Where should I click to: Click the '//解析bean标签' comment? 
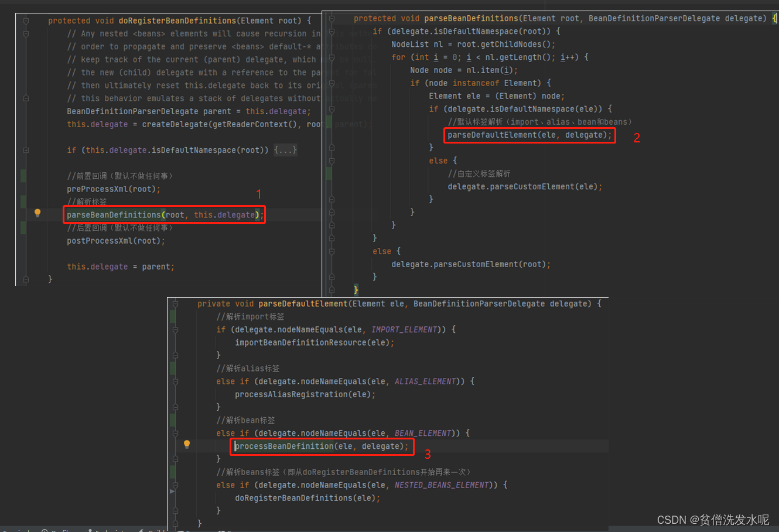(245, 420)
